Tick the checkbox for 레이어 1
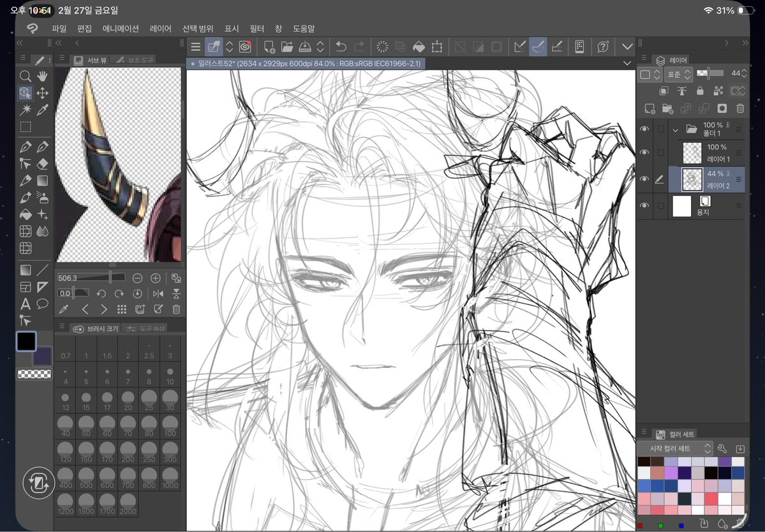Screen dimensions: 765x532 (661, 152)
